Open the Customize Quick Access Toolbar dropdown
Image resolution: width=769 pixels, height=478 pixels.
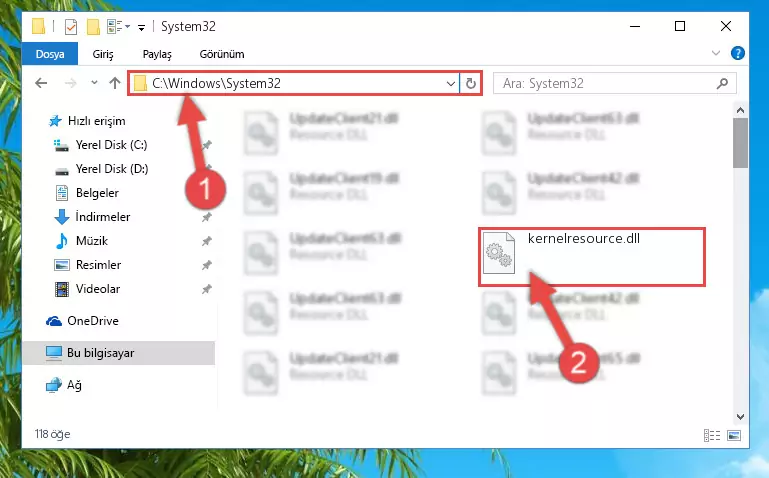click(x=141, y=28)
